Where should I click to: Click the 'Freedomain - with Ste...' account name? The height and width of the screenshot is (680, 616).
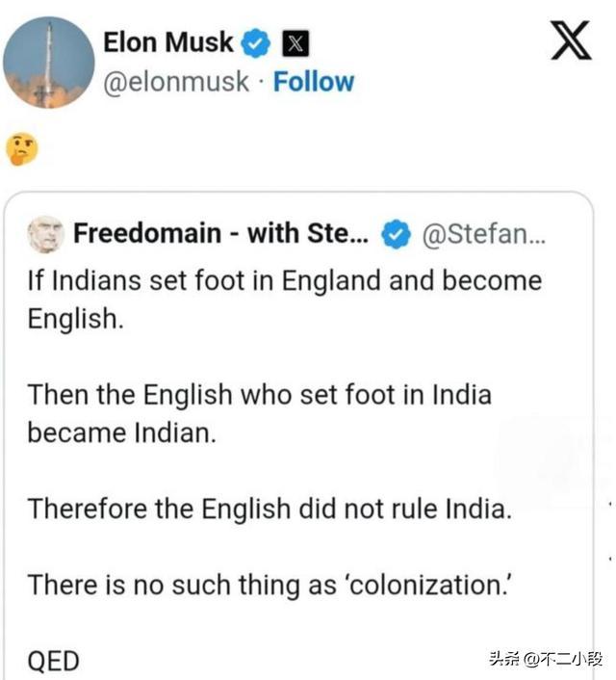click(221, 233)
